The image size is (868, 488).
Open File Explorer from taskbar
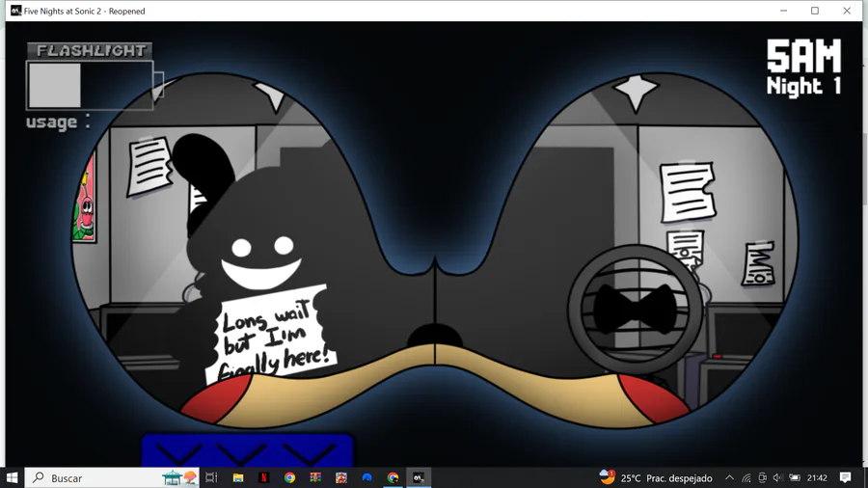[x=238, y=477]
